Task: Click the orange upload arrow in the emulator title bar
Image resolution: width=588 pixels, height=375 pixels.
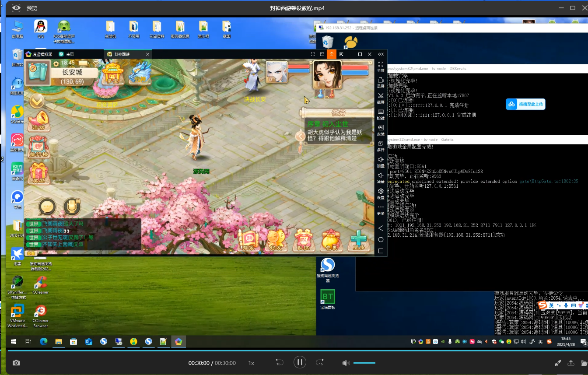Action: 332,54
